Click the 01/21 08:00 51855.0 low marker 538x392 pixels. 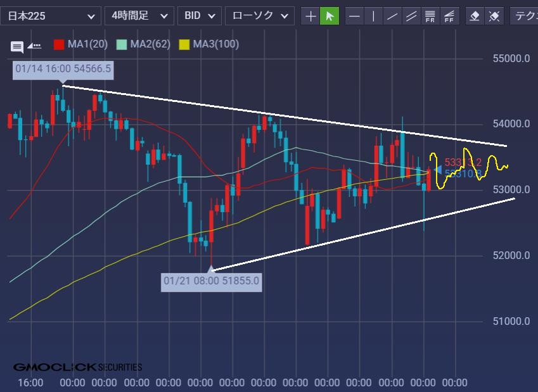(x=211, y=280)
